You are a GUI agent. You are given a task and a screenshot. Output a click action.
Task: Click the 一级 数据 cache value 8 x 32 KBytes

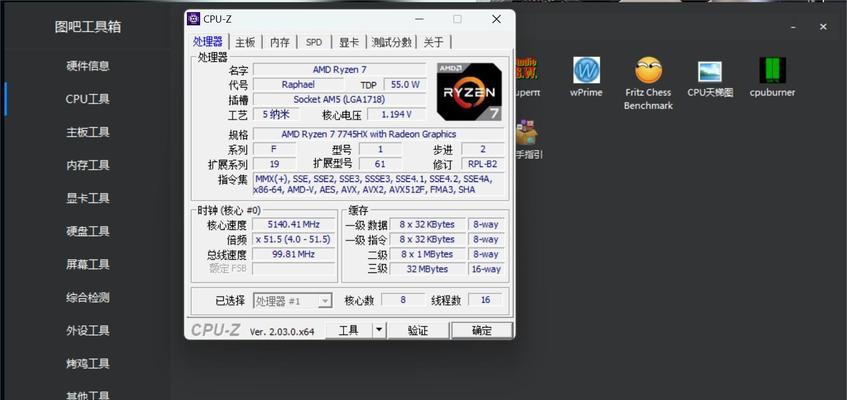coord(427,224)
